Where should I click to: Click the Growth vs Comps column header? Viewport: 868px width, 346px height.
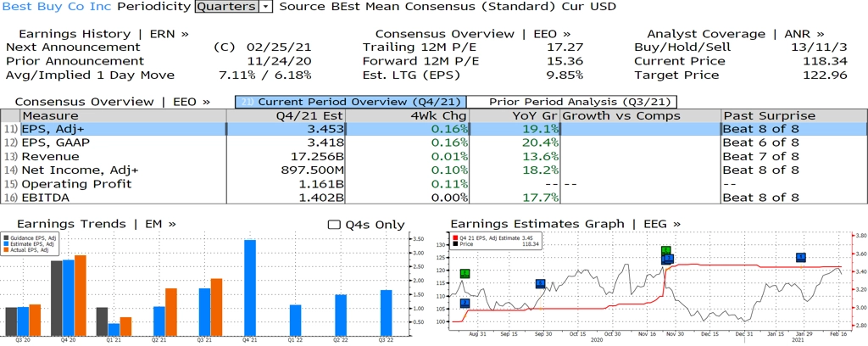coord(641,115)
